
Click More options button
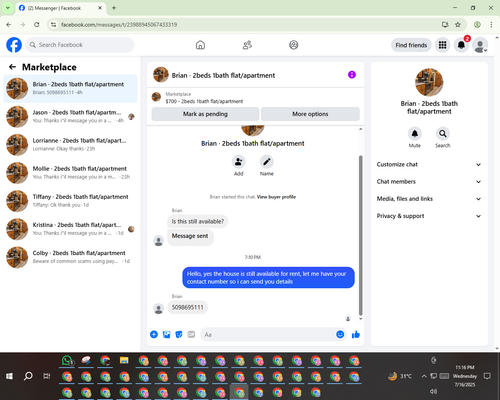pos(310,114)
